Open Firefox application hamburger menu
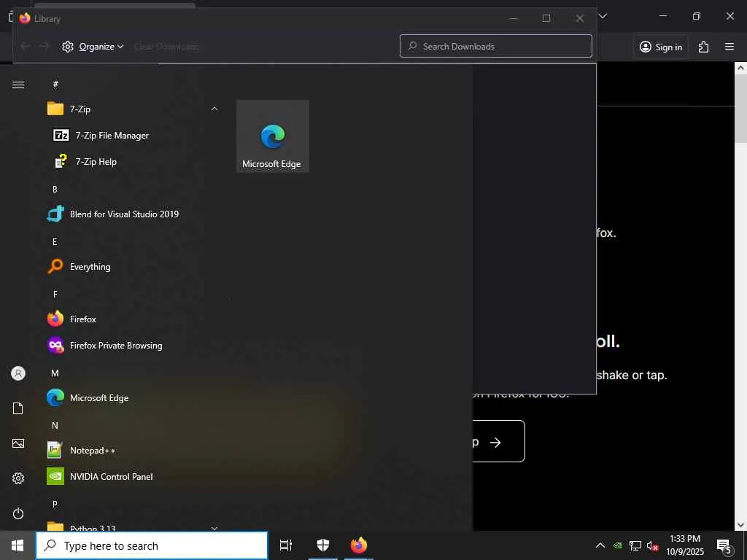 [729, 47]
